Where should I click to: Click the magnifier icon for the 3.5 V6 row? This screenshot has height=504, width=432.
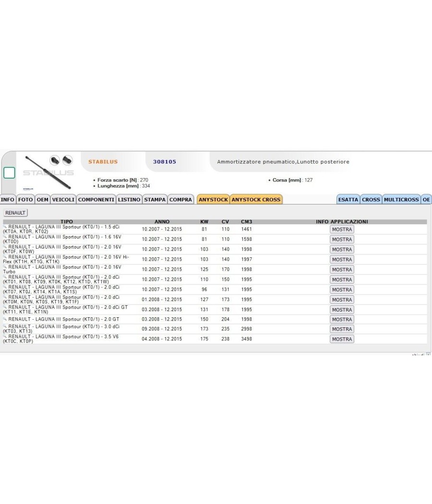(5, 336)
